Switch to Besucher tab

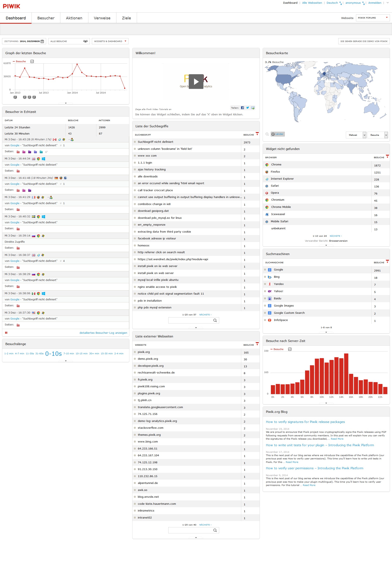tap(46, 18)
